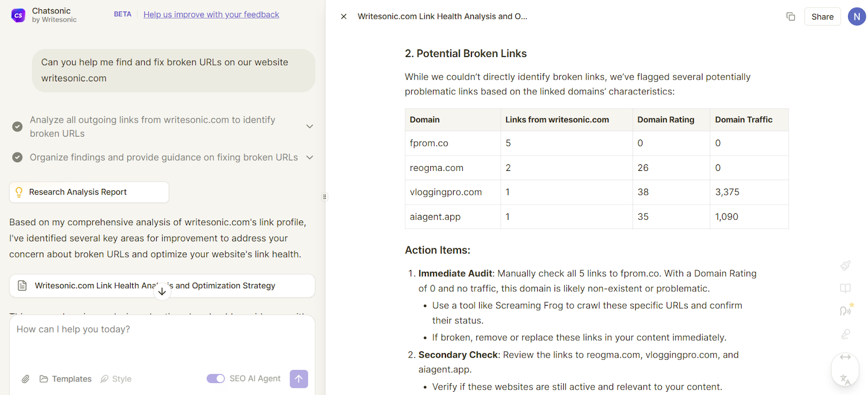Open the Style options
This screenshot has width=868, height=395.
116,379
